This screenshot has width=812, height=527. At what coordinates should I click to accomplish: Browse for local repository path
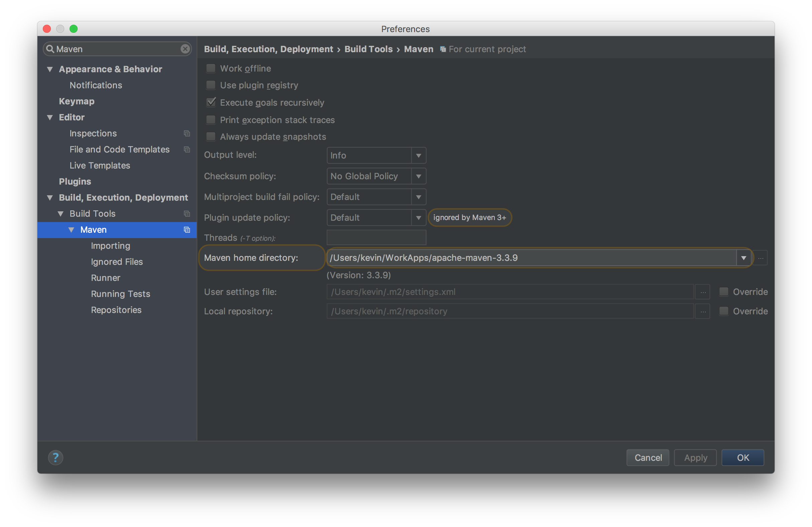(x=703, y=311)
